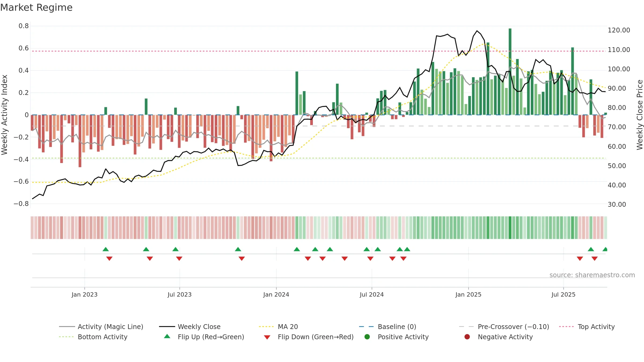Screen dimensions: 644x362
Task: Click the green Flip Up triangle in legend
Action: [x=167, y=336]
